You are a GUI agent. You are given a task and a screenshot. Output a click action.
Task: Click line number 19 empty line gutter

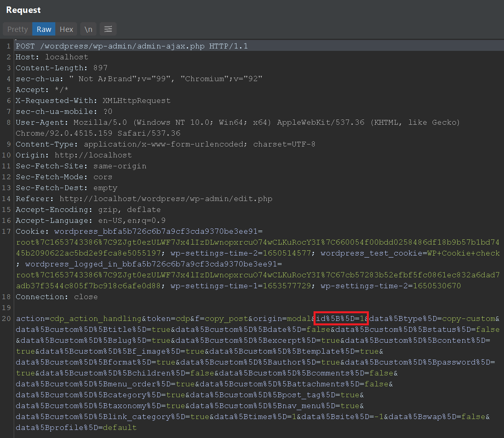click(6, 308)
